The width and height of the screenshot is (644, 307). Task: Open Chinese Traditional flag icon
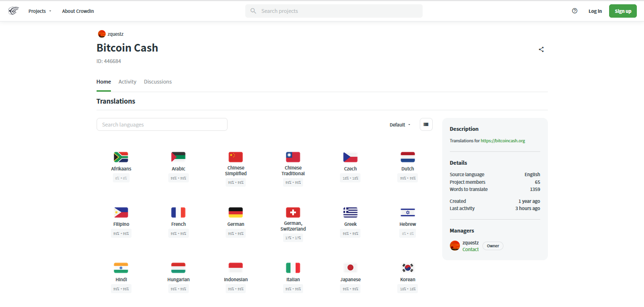tap(293, 157)
